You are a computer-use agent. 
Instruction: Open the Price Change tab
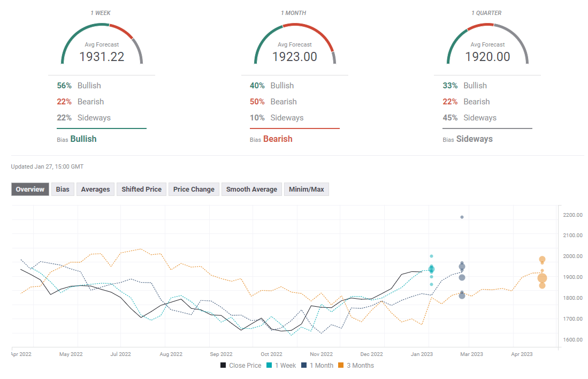coord(194,189)
